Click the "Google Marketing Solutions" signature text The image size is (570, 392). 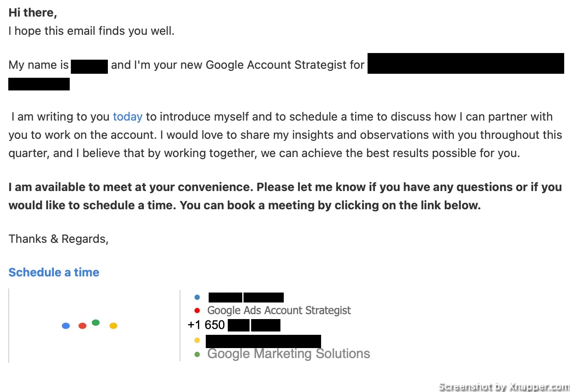pos(289,353)
